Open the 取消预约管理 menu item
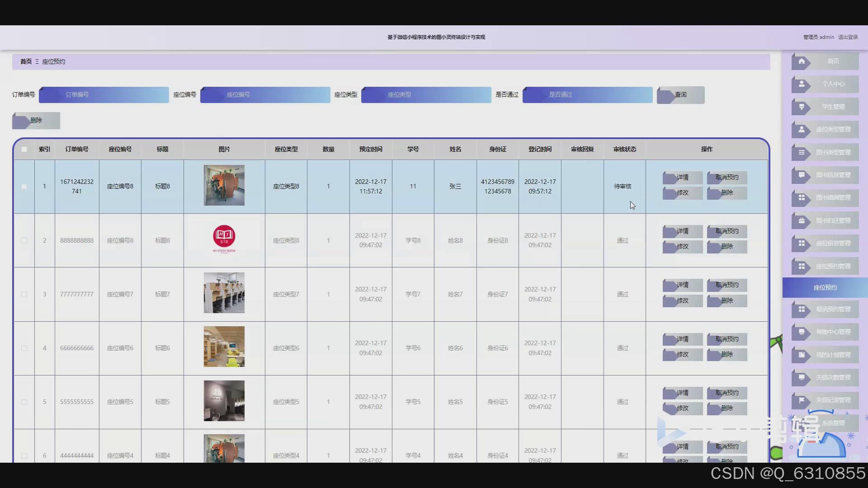 (833, 309)
